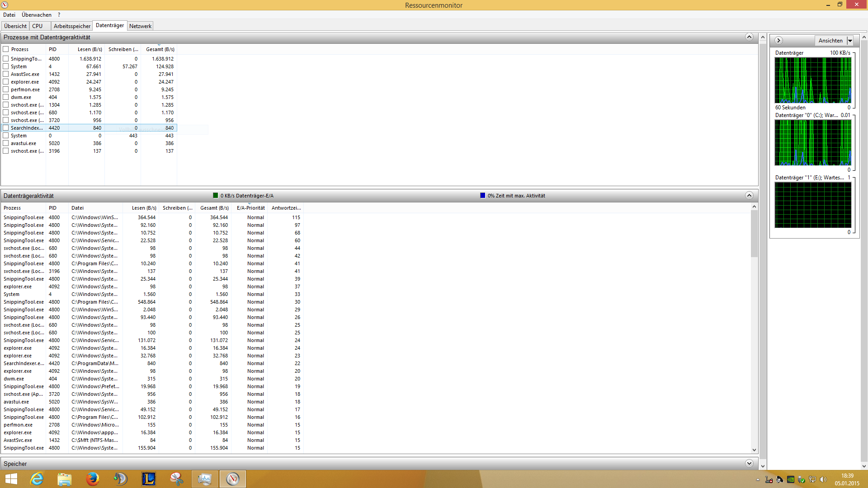Viewport: 868px width, 488px height.
Task: Click the Lesen (B/s) header in Datenträgeraktivität
Action: (x=144, y=208)
